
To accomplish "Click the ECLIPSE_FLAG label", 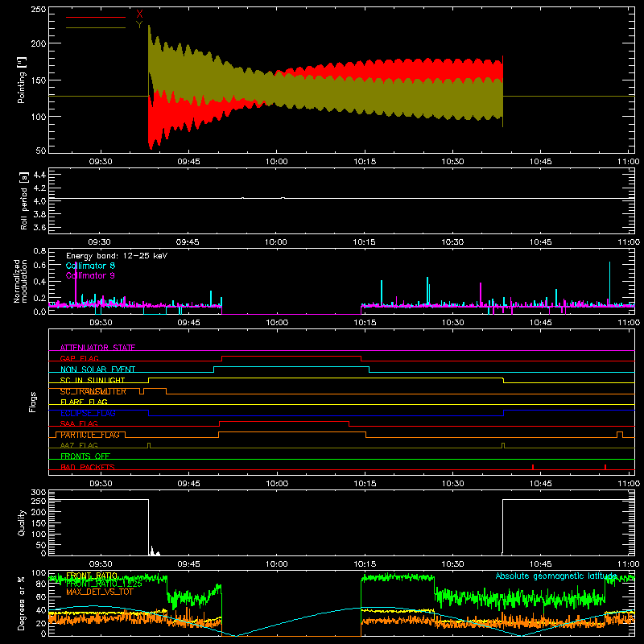I will coord(88,413).
